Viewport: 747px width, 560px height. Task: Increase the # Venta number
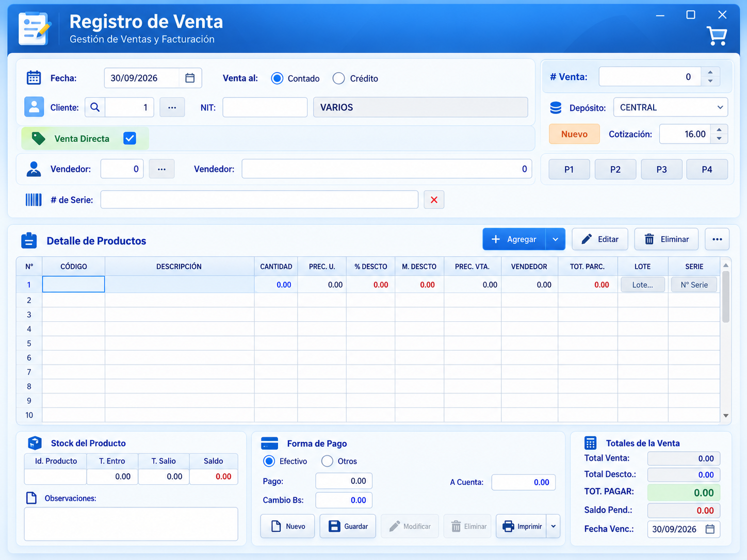[x=710, y=73]
